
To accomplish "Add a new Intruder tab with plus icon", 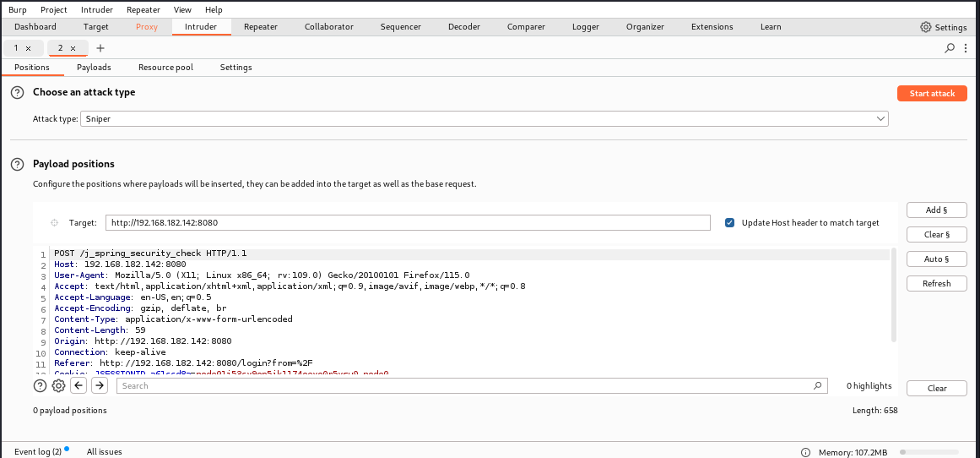I will coord(100,48).
